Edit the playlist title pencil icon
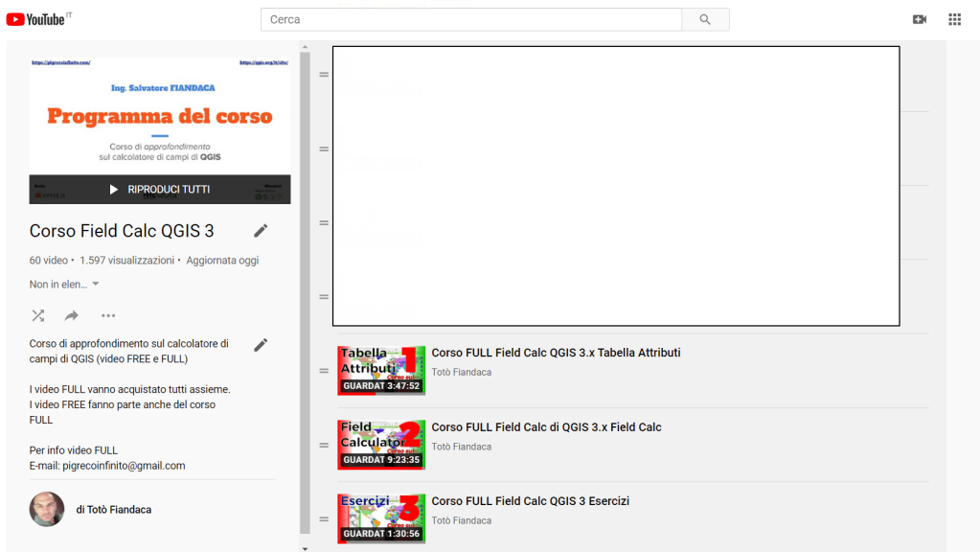The image size is (980, 552). tap(261, 231)
